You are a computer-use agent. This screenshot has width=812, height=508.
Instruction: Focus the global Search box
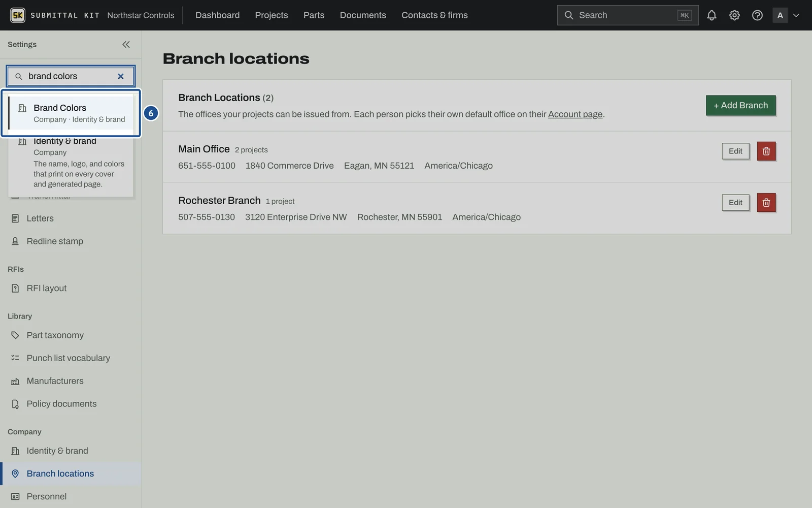click(627, 15)
